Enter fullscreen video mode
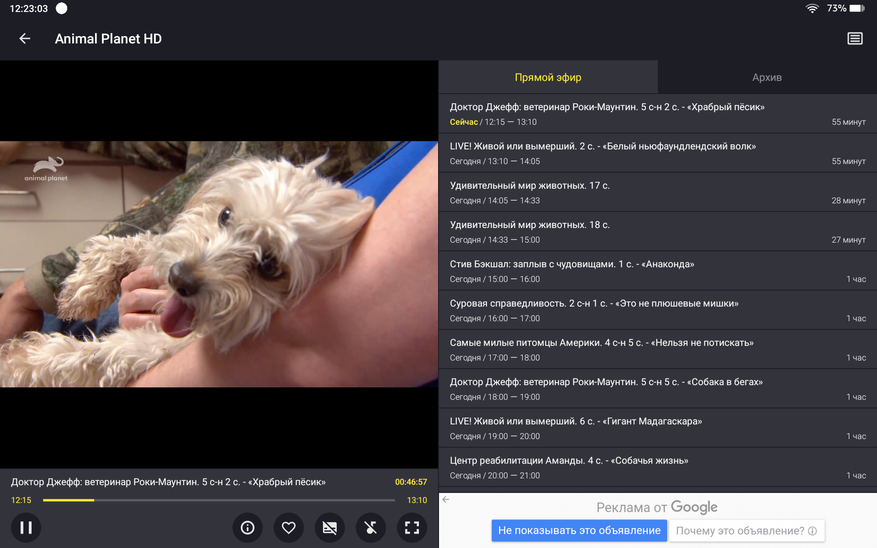This screenshot has height=548, width=877. 411,527
